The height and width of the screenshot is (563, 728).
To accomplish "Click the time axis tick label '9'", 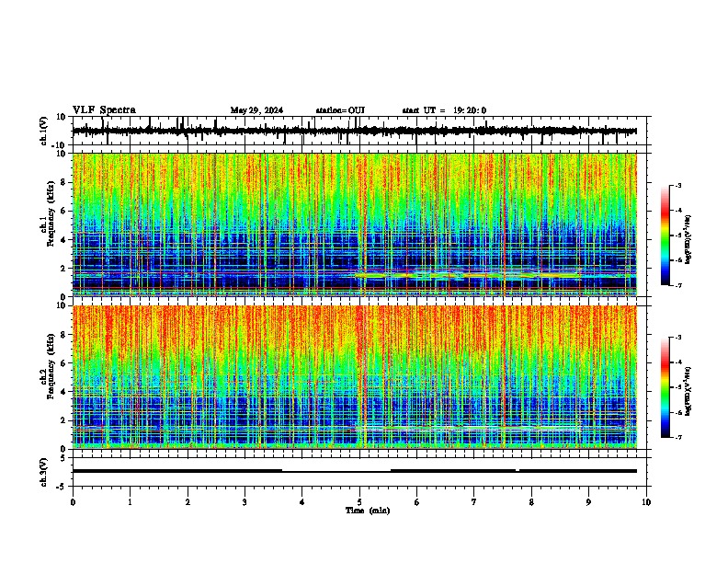I will point(588,502).
